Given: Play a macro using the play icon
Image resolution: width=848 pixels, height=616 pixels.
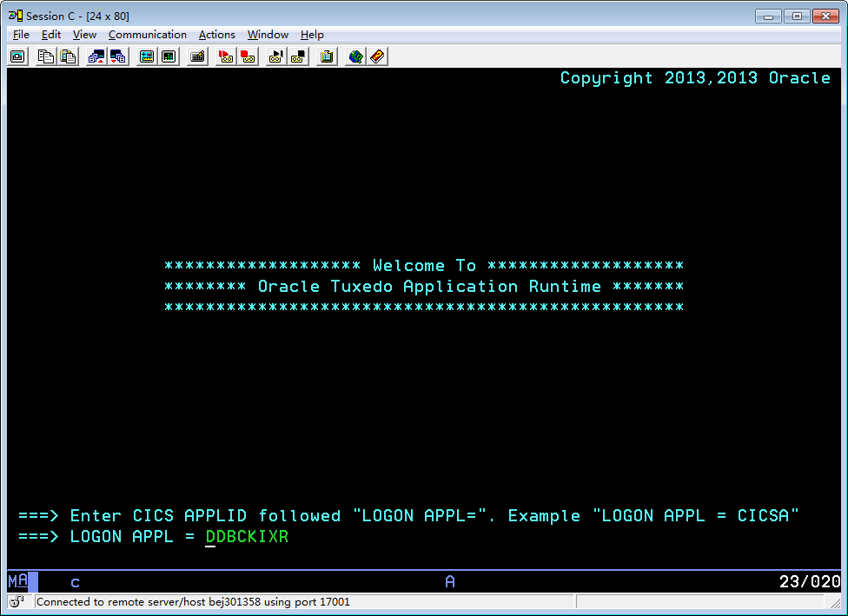Looking at the screenshot, I should [275, 56].
